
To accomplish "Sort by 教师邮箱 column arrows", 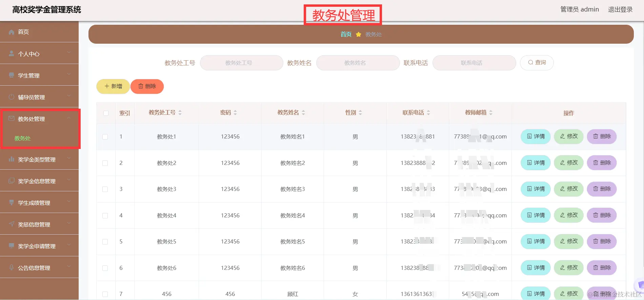I will pyautogui.click(x=491, y=112).
